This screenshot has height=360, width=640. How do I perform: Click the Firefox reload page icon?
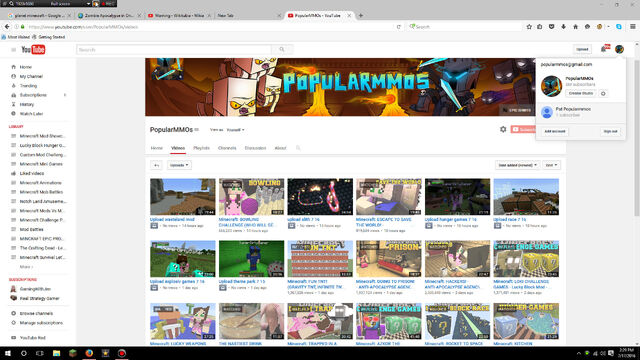click(x=398, y=27)
